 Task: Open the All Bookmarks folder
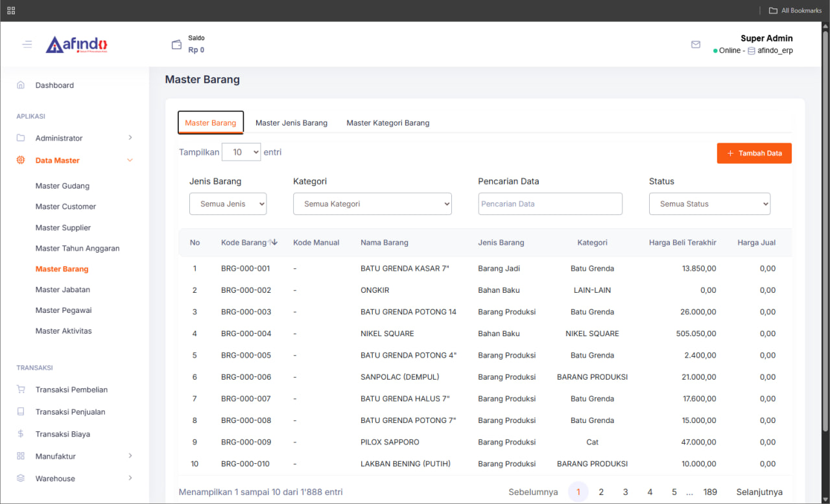[795, 10]
